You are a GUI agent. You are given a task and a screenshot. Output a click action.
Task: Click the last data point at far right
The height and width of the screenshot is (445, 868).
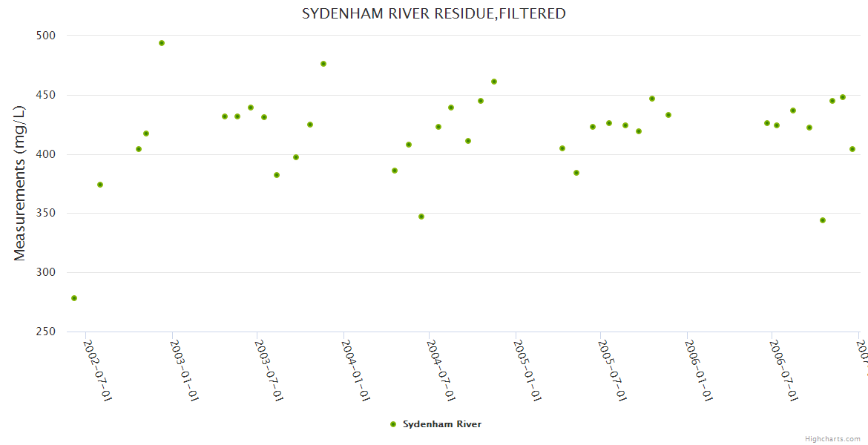(x=852, y=149)
